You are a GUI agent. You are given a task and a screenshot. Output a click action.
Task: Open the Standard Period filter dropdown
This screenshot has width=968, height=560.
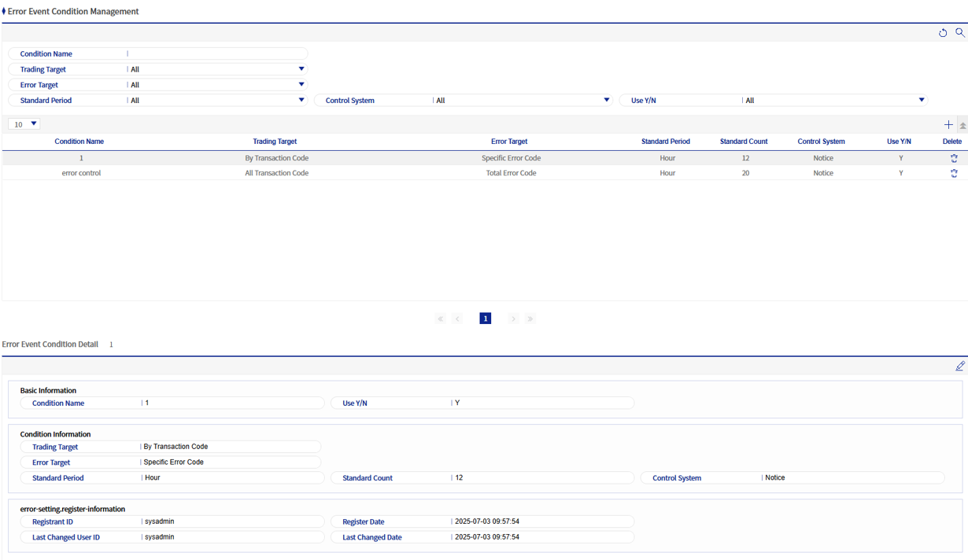[301, 101]
